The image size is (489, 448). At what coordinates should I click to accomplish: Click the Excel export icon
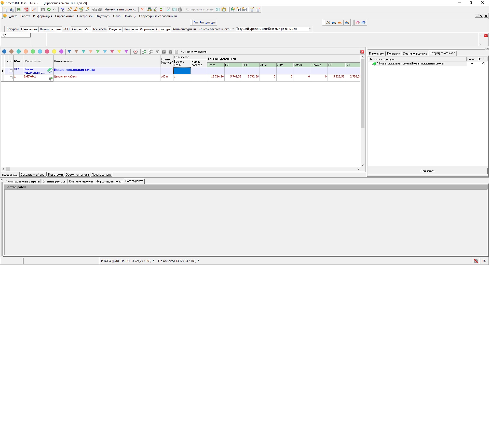[19, 9]
